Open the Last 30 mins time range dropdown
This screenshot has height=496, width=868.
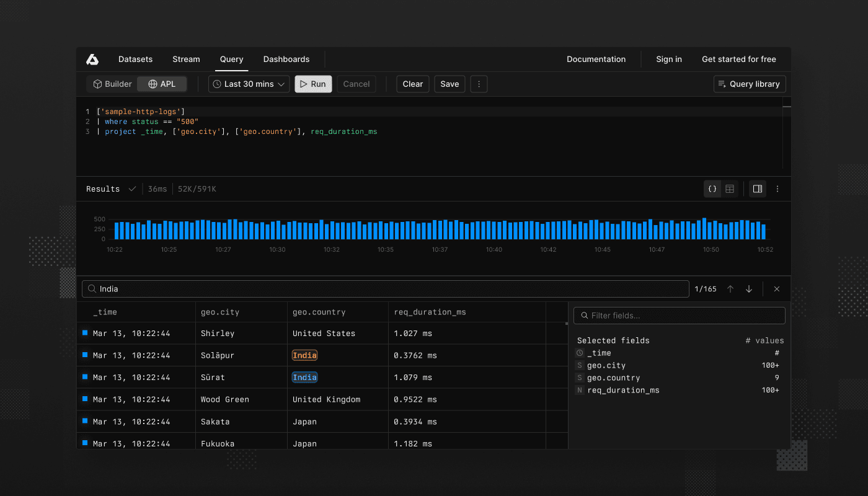[x=248, y=83]
